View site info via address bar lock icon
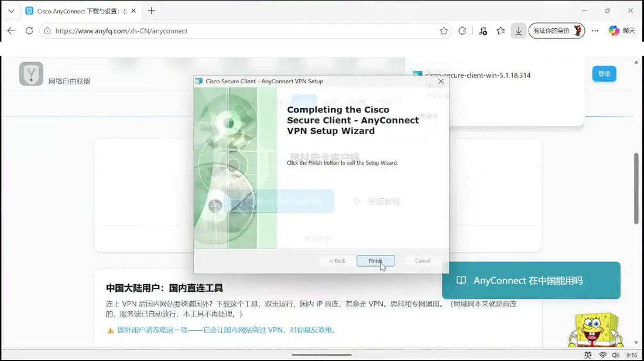This screenshot has height=361, width=644. click(47, 31)
